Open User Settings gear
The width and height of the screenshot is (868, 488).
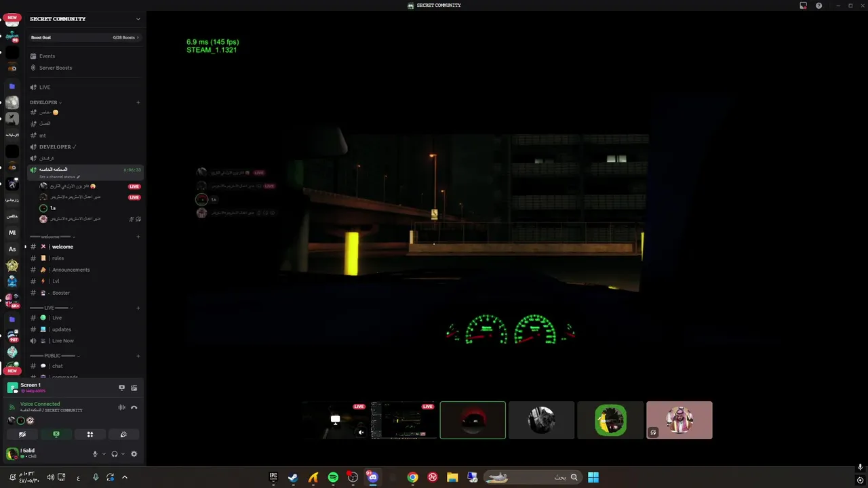point(134,454)
